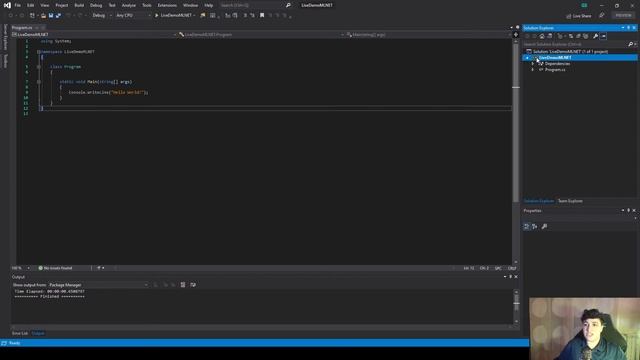Open the Extensions menu
The width and height of the screenshot is (640, 360).
[167, 5]
